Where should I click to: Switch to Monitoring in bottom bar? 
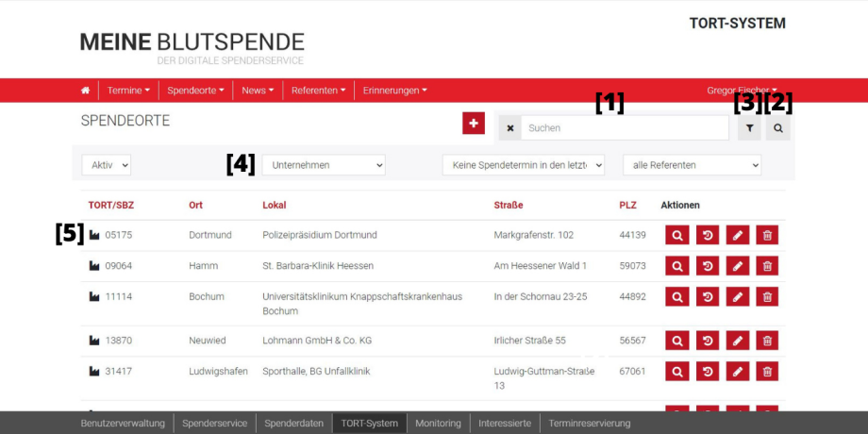pyautogui.click(x=438, y=424)
